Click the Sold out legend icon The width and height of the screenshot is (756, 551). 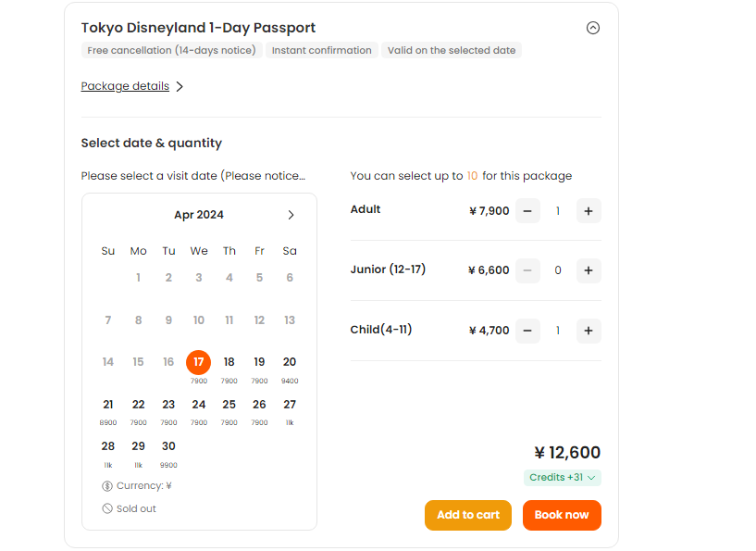coord(107,508)
